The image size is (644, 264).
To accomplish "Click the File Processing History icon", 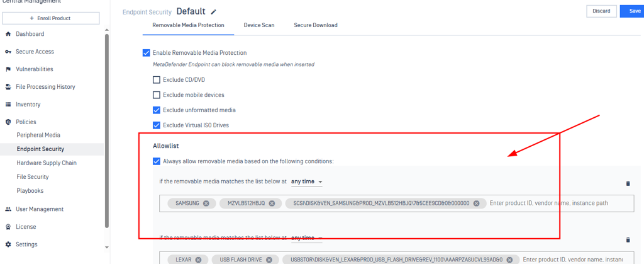I will click(8, 87).
